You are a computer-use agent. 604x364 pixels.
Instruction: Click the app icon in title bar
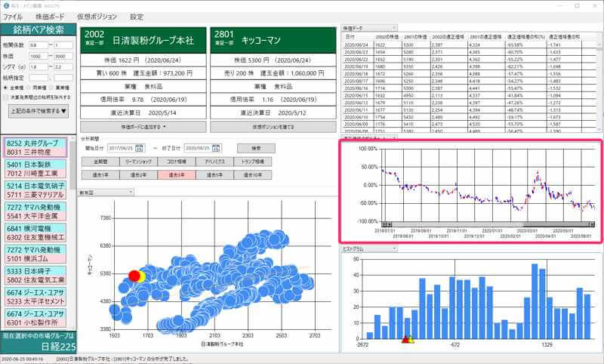(x=5, y=5)
